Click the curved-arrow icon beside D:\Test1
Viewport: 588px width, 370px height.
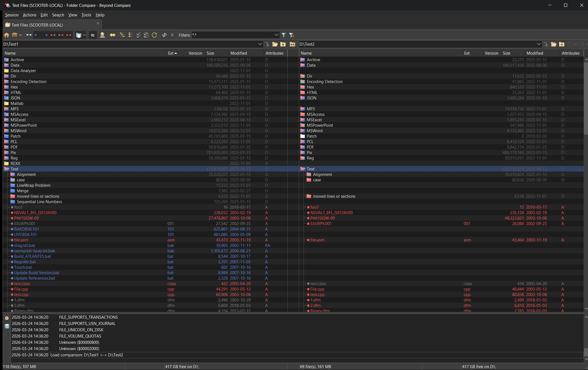[267, 44]
